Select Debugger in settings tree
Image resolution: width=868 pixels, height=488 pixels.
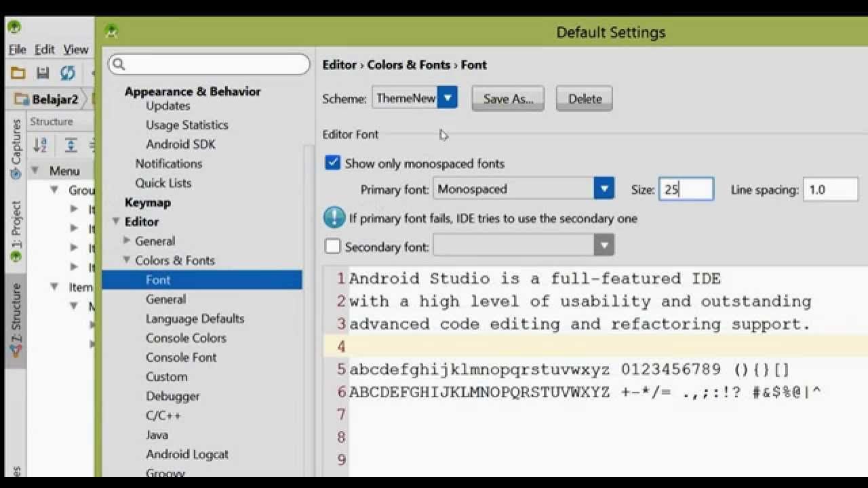pyautogui.click(x=172, y=396)
